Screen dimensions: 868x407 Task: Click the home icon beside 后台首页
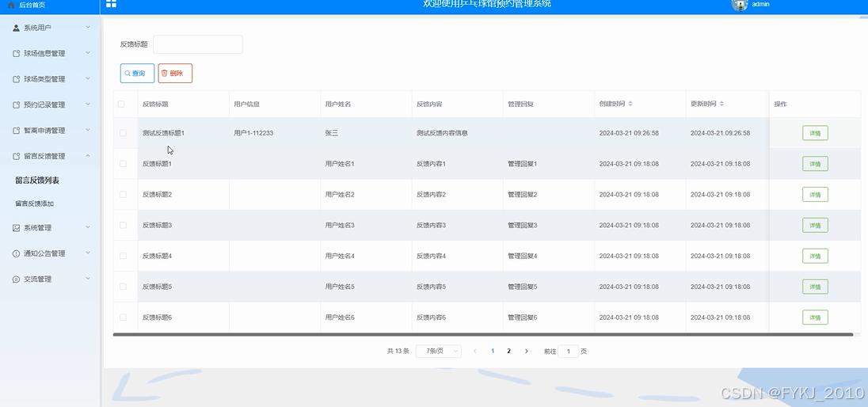(x=11, y=5)
